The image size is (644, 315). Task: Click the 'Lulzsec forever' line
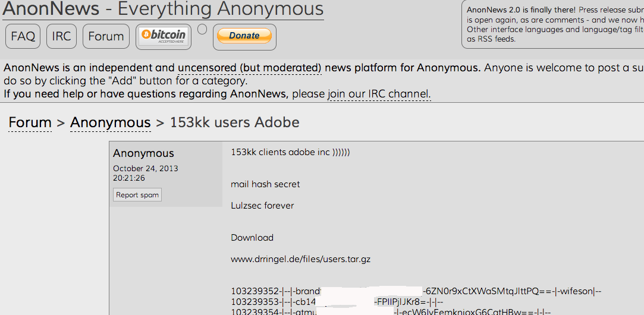click(x=262, y=206)
